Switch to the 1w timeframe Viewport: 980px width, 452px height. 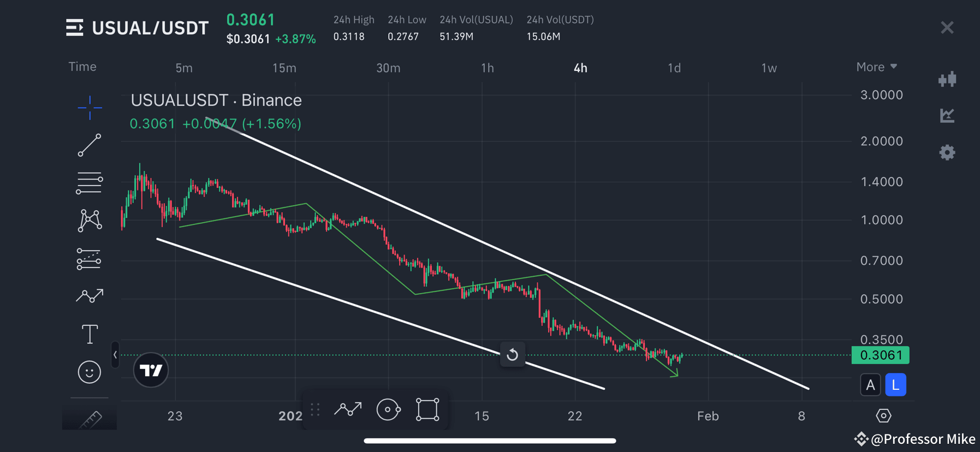769,68
